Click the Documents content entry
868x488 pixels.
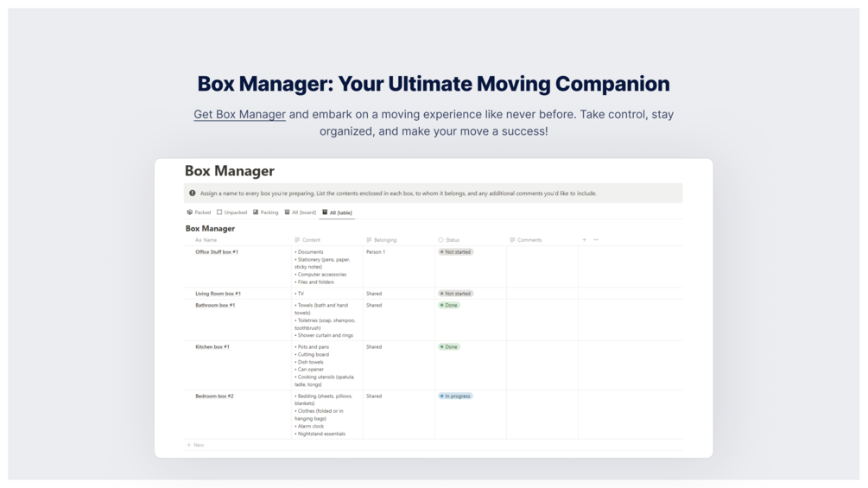click(309, 251)
